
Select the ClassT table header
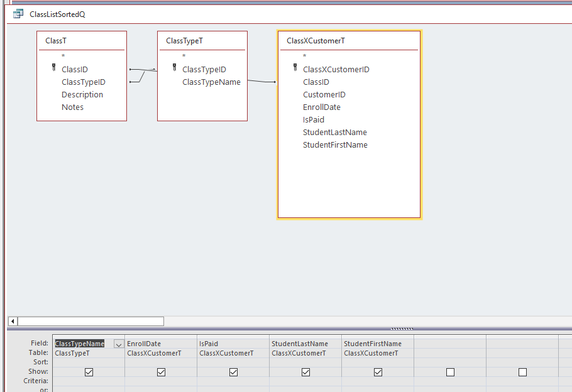(x=82, y=41)
